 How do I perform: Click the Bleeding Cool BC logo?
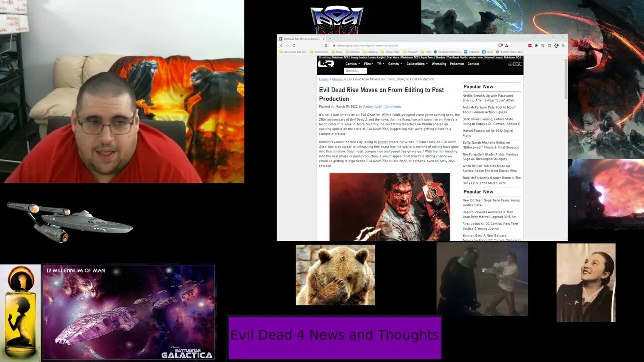326,64
